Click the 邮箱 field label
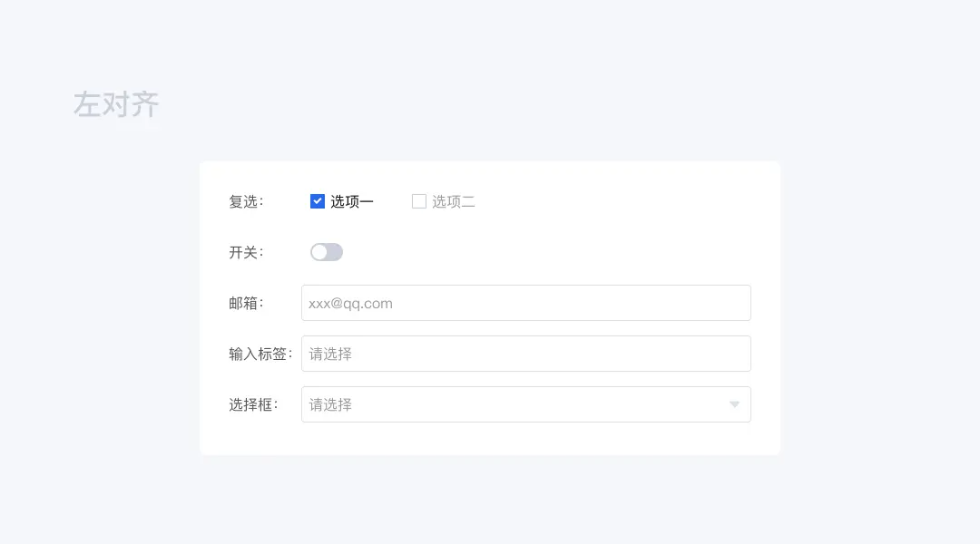The height and width of the screenshot is (544, 980). [245, 303]
